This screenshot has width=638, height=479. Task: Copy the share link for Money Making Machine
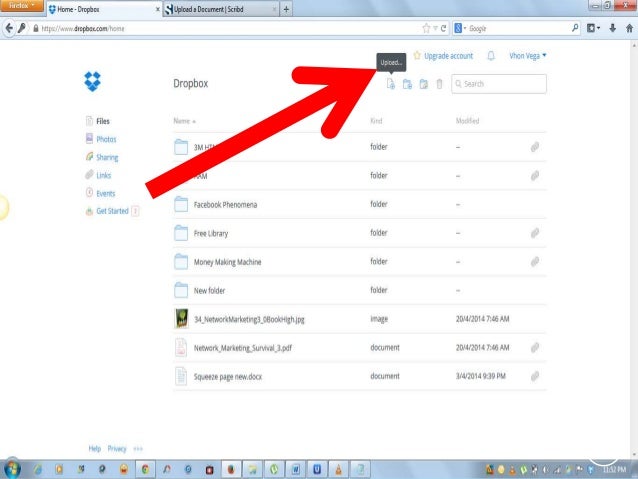click(535, 261)
